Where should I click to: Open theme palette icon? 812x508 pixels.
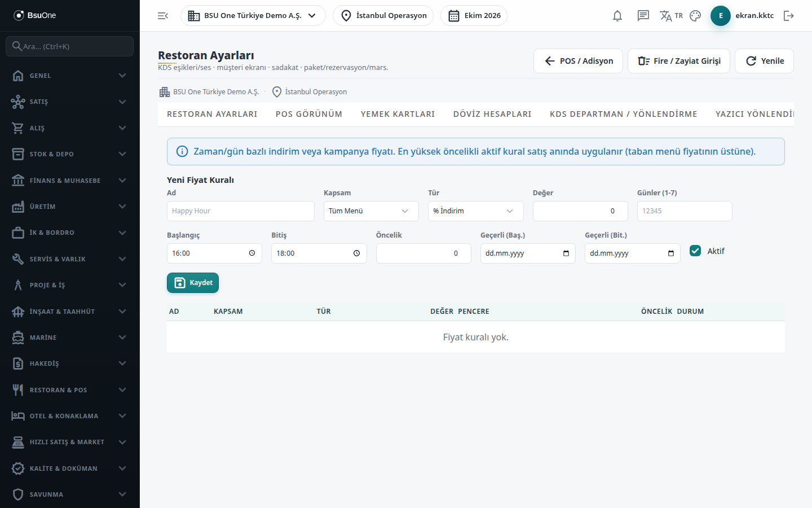pos(695,16)
